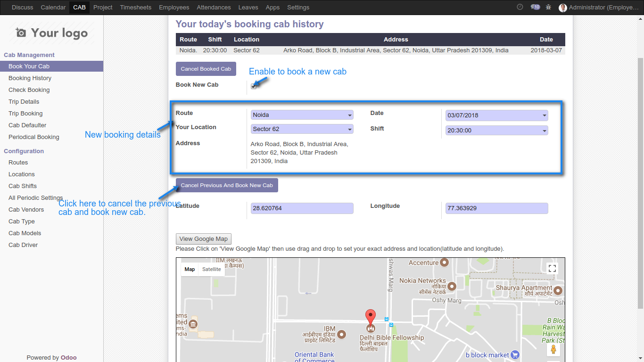This screenshot has height=362, width=644.
Task: Switch map to Map view
Action: 190,269
